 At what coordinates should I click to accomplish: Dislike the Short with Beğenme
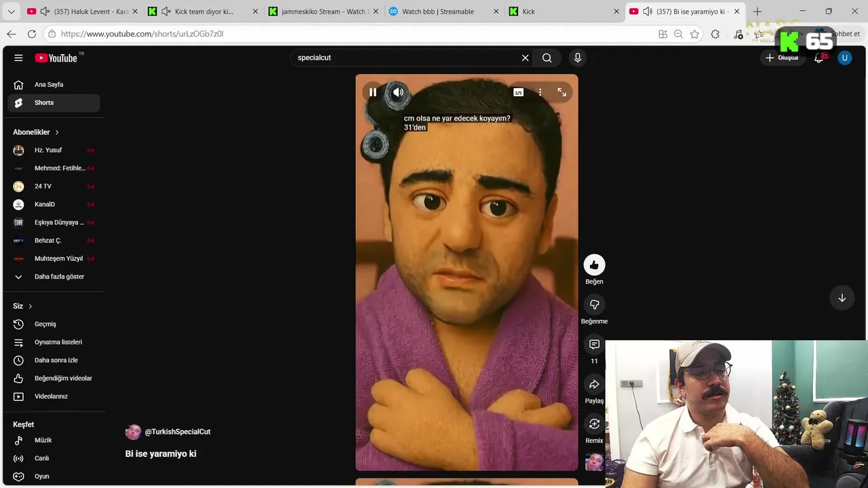pyautogui.click(x=594, y=305)
